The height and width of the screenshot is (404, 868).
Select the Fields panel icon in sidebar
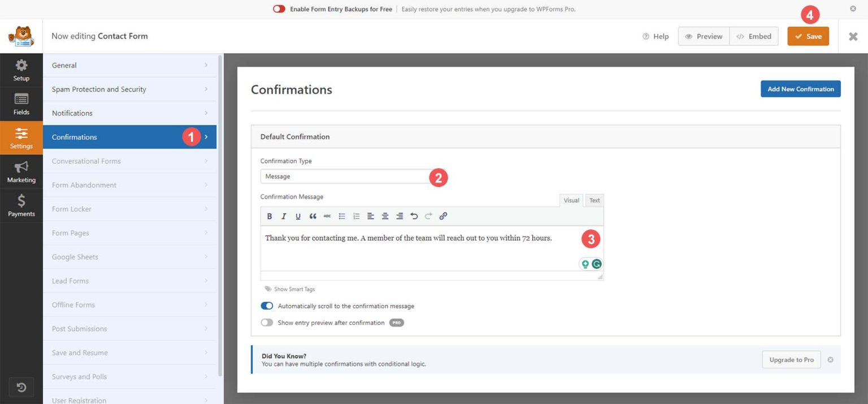pyautogui.click(x=21, y=104)
